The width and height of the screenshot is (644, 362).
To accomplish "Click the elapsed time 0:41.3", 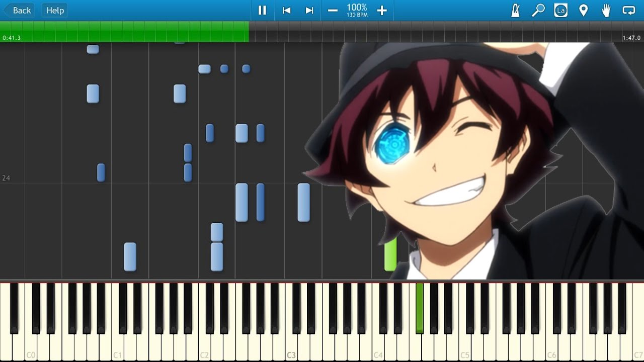I will coord(12,38).
